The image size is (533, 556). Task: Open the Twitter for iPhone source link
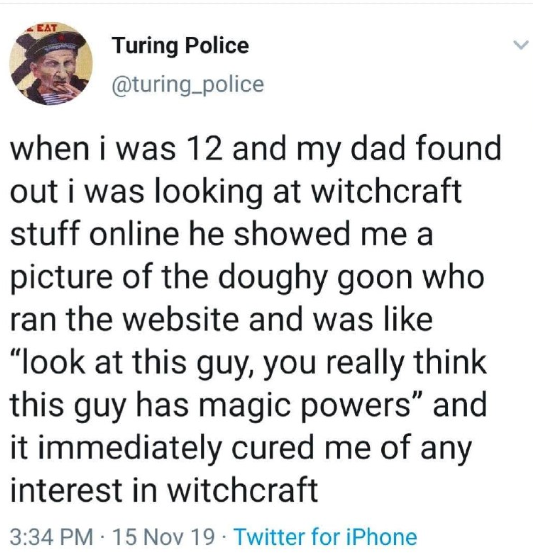(x=326, y=537)
